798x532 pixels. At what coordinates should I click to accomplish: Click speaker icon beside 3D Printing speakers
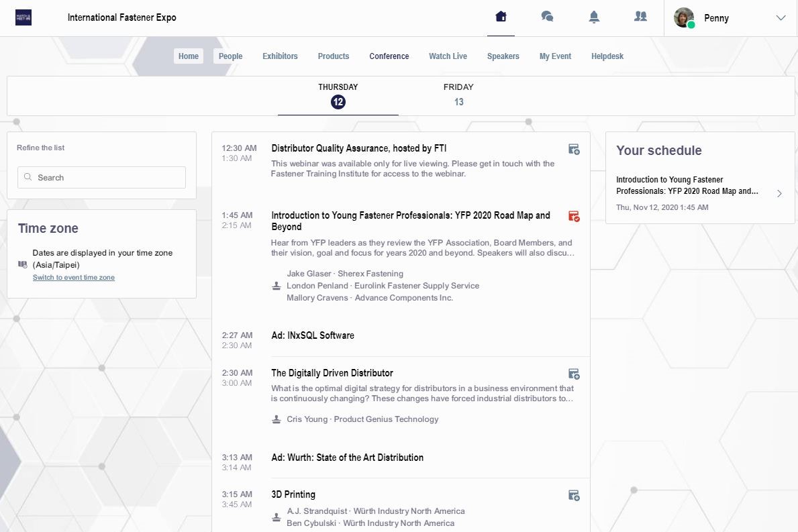pos(277,517)
